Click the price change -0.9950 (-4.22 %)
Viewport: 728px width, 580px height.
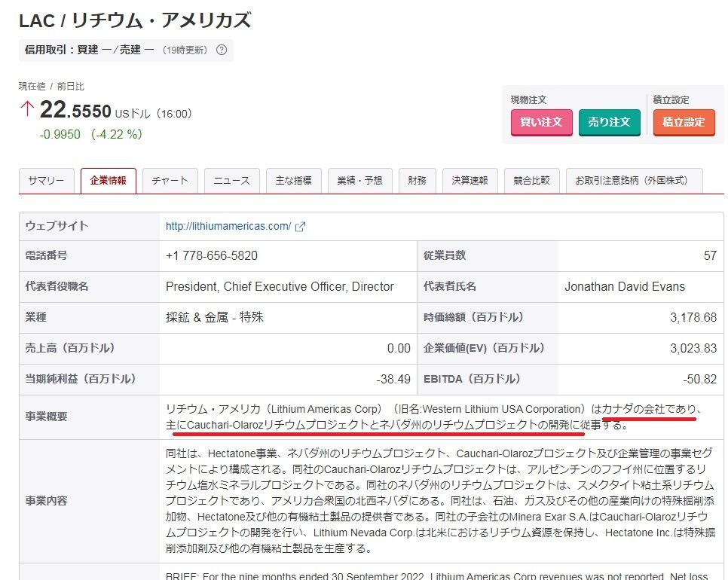[91, 135]
